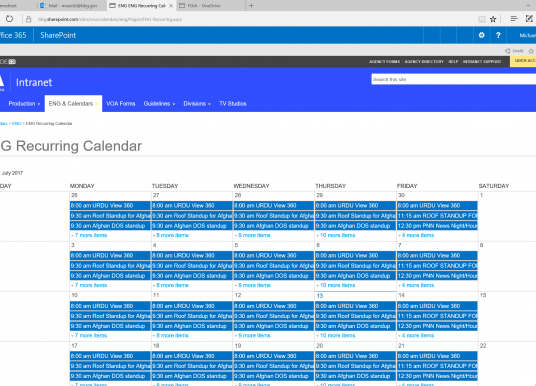Open 9:30 am Roof Standup on Thursday 20
536x386 pixels.
click(355, 366)
